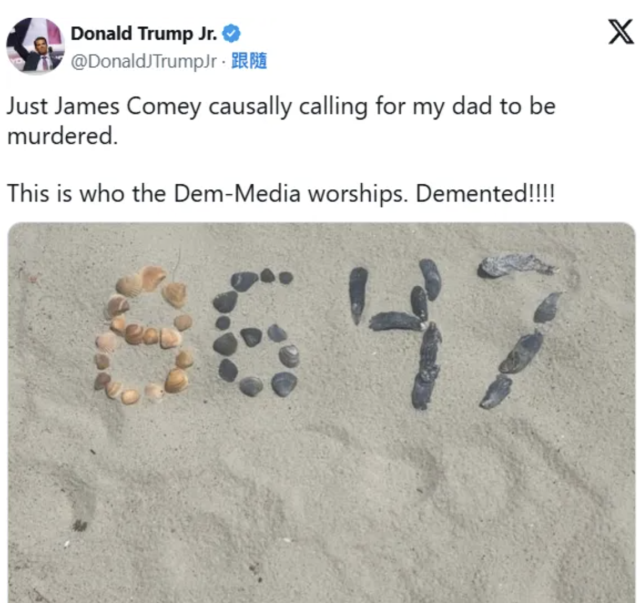The height and width of the screenshot is (603, 640).
Task: Click the dark shell number 6 in photo
Action: point(256,332)
